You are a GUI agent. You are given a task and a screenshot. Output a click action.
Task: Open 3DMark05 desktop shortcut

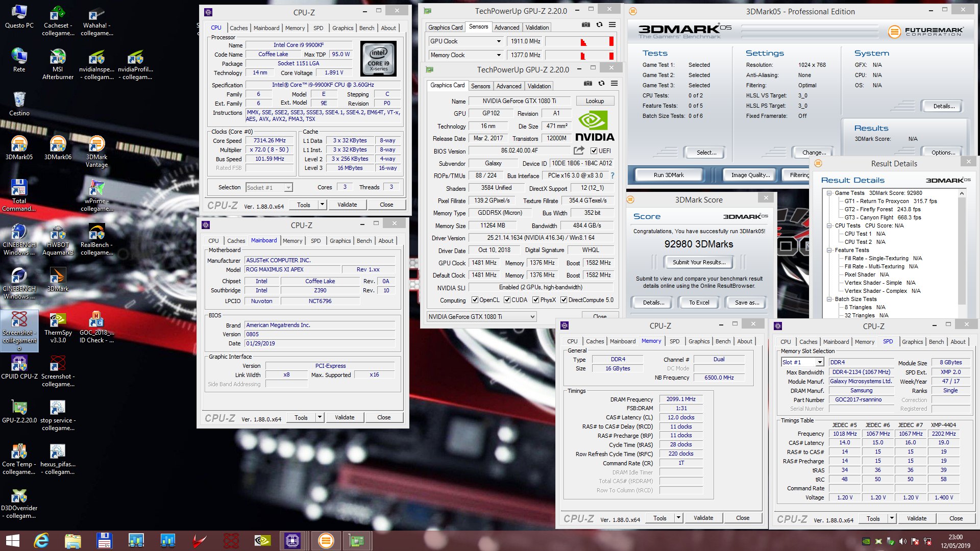[x=19, y=148]
